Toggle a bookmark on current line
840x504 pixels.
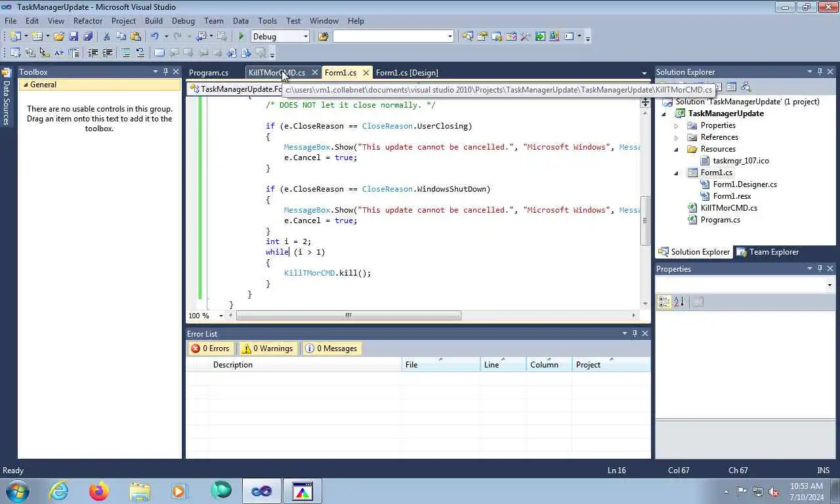click(x=159, y=52)
